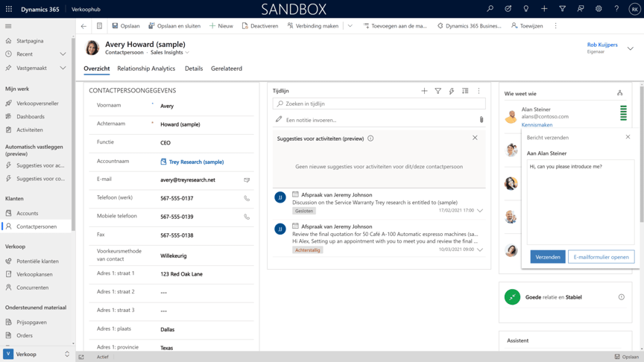
Task: Click the info icon beside Goede relatie en Stabiel
Action: tap(622, 297)
